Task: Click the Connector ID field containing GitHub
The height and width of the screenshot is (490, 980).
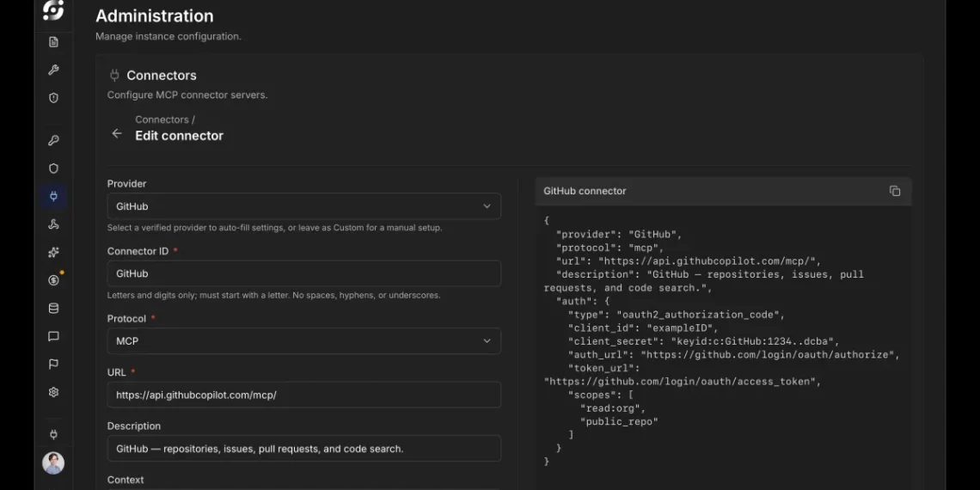Action: [x=303, y=273]
